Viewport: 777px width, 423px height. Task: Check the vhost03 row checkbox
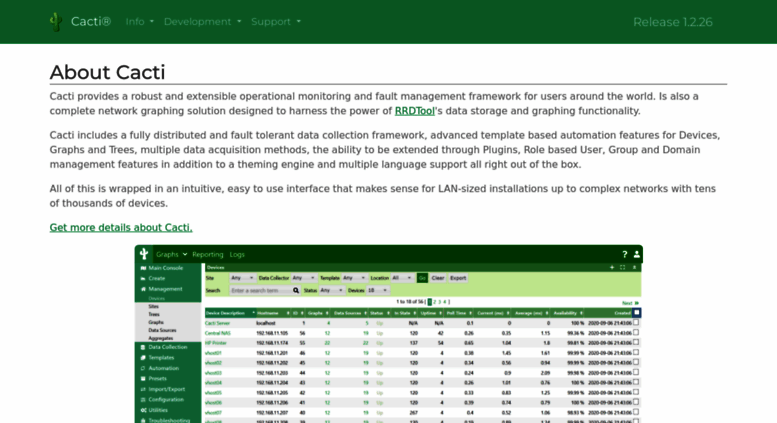coord(636,372)
